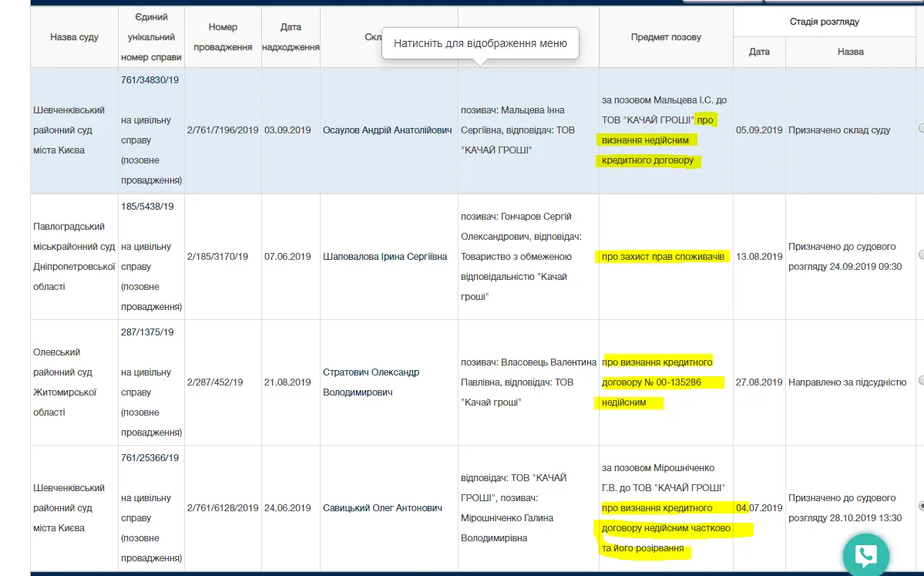Open the phone callback chat widget

(x=865, y=554)
